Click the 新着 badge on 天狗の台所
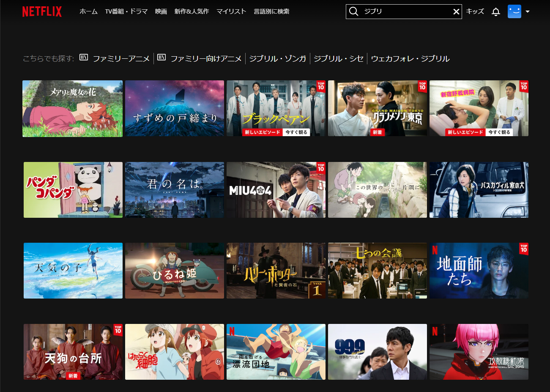 click(x=73, y=376)
